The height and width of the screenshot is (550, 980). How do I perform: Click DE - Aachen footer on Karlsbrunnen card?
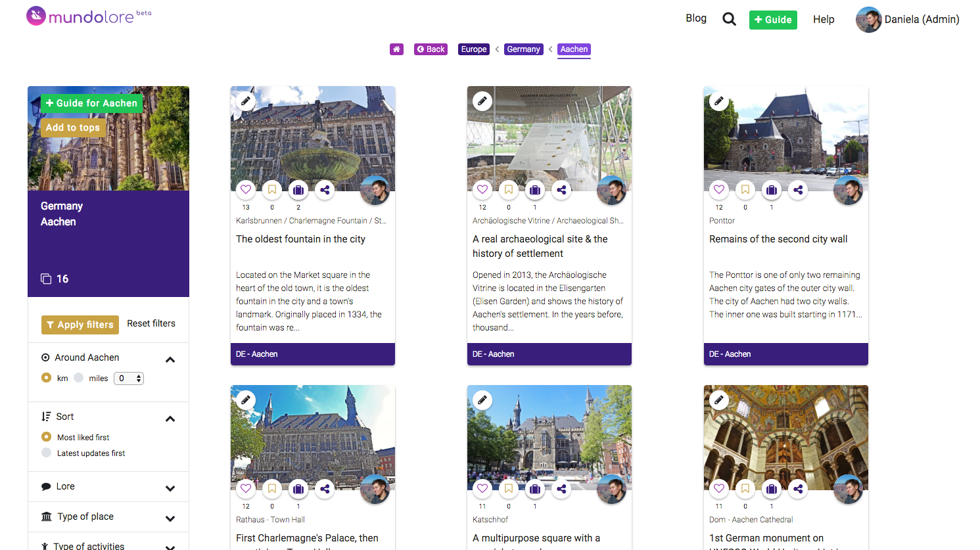(313, 354)
